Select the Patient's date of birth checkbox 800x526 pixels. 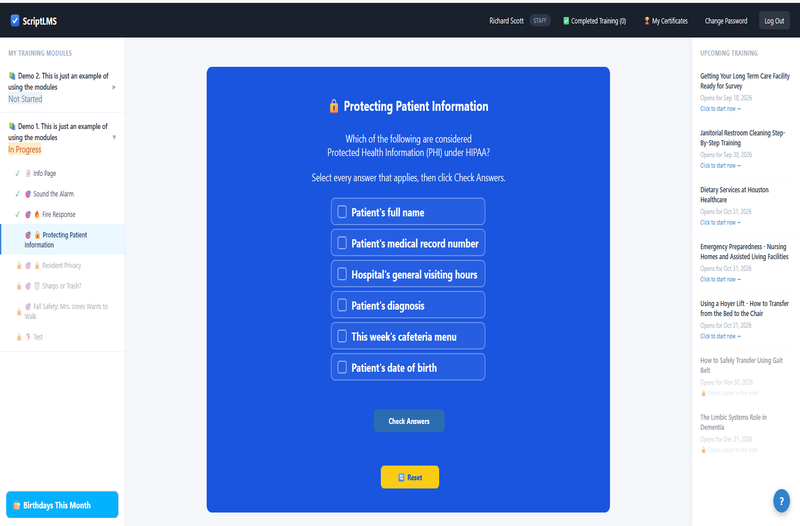click(x=342, y=367)
